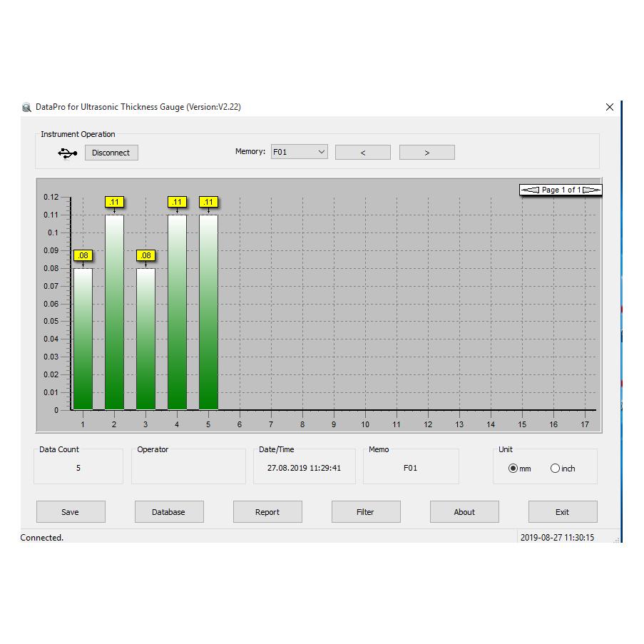The image size is (644, 644).
Task: Click the .11 label above bar 5
Action: [x=209, y=202]
